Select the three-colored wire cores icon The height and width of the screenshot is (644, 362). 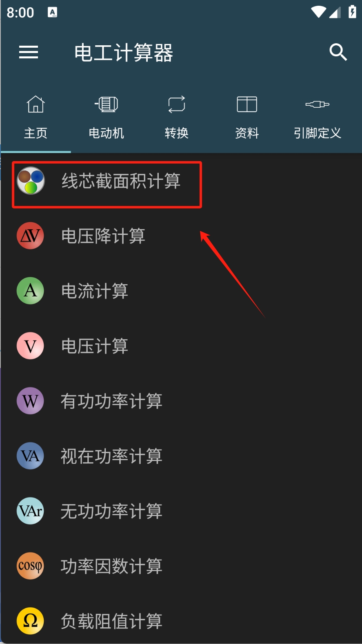click(31, 181)
